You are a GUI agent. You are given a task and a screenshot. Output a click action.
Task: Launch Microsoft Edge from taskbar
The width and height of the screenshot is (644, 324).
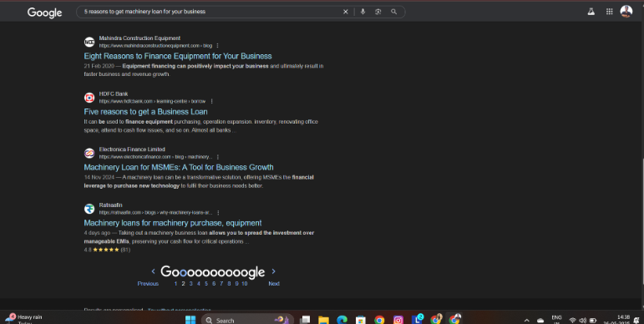(x=342, y=320)
